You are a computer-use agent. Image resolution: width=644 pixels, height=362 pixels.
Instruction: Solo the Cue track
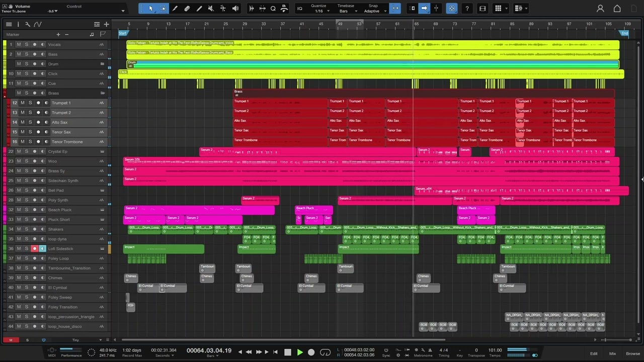coord(26,83)
